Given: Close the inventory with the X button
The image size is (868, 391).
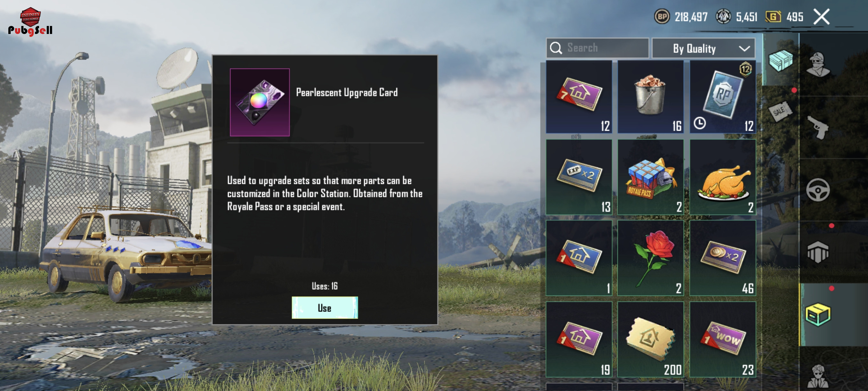Looking at the screenshot, I should point(821,17).
